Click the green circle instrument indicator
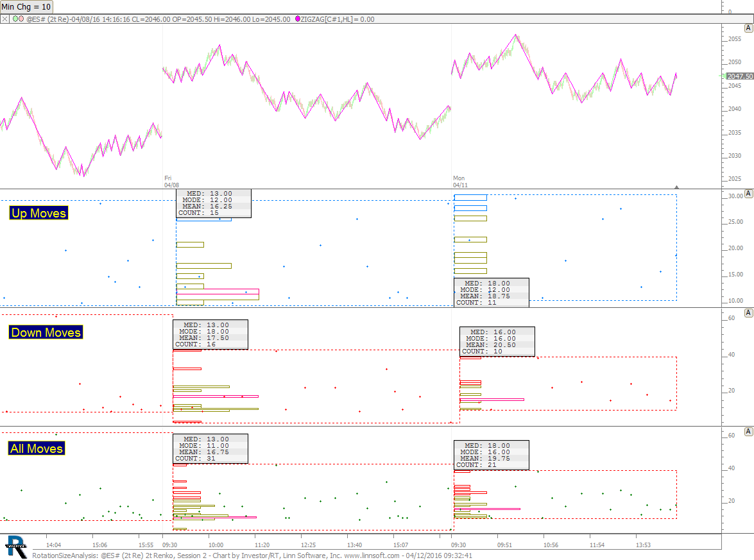 pos(15,19)
